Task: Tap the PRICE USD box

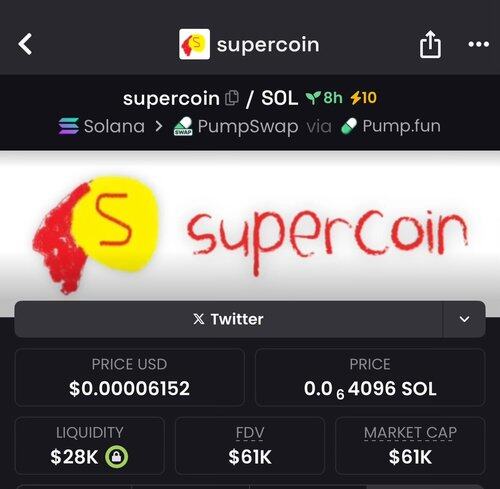Action: click(x=130, y=377)
